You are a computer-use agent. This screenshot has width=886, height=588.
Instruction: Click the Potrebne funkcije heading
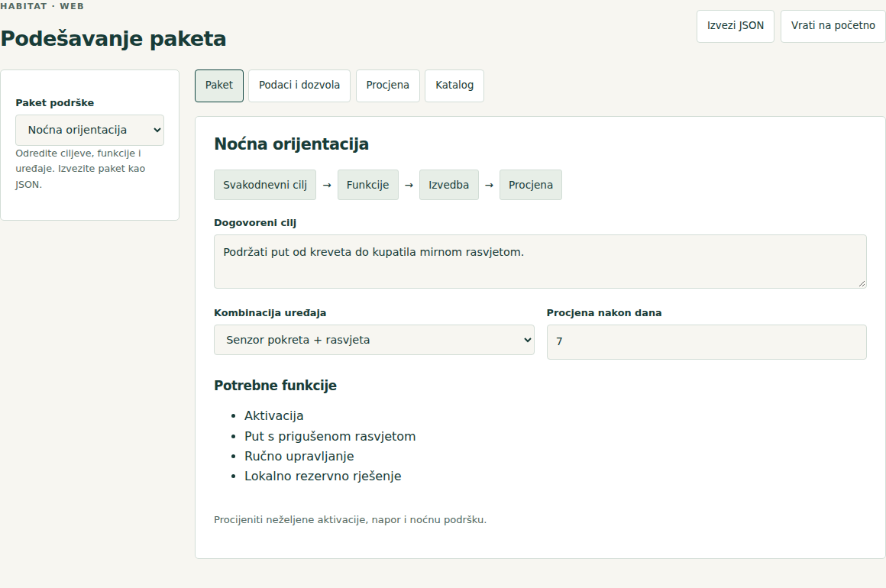(x=275, y=386)
